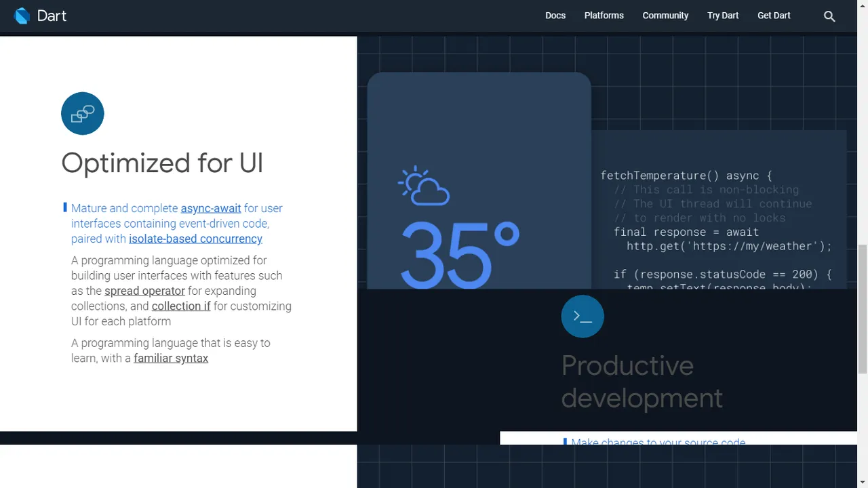Click the http.get('https://my/weather') code line
This screenshot has width=868, height=488.
pos(729,246)
